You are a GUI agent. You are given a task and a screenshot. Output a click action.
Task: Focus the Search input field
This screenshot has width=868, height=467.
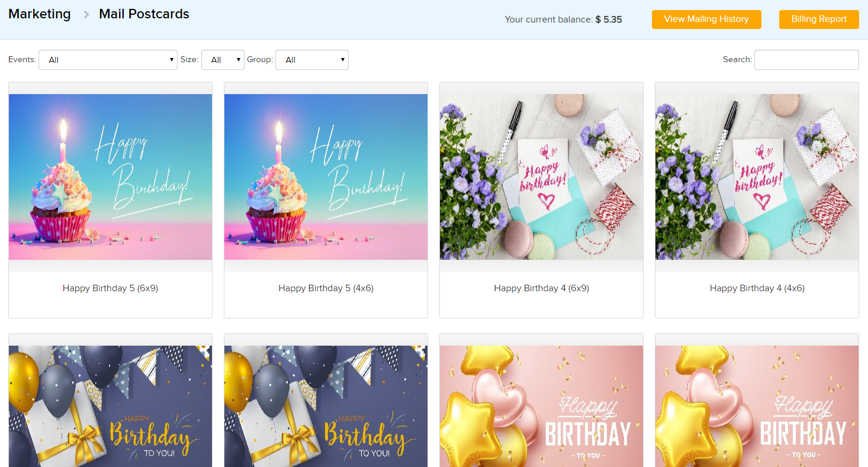tap(806, 60)
